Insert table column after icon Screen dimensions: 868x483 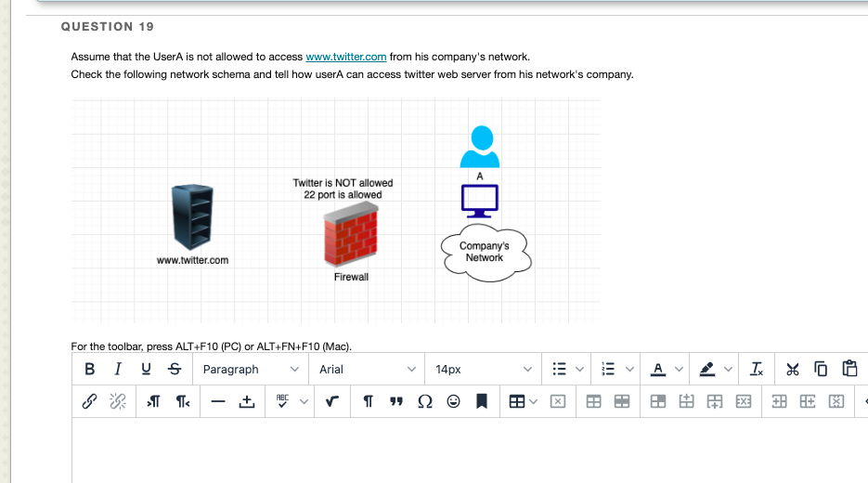pos(808,401)
